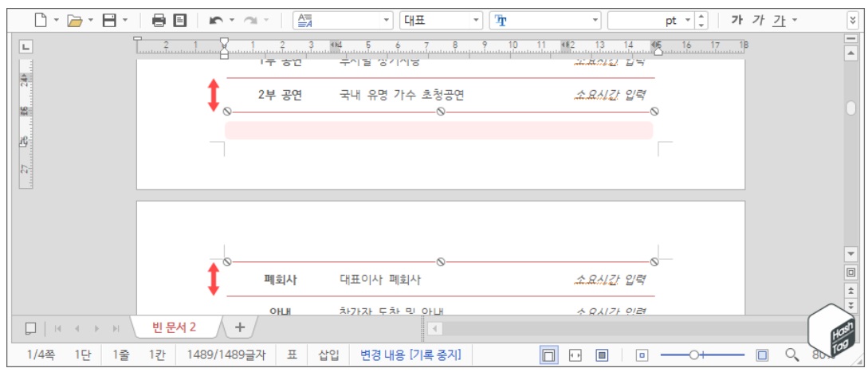Click the browse-by-page square icon below scrollbar
This screenshot has width=868, height=372.
(850, 272)
